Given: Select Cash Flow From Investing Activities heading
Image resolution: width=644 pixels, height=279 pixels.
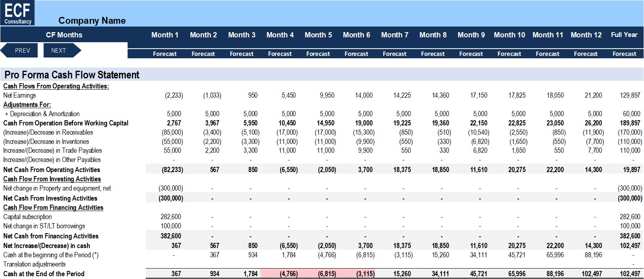Looking at the screenshot, I should [52, 179].
